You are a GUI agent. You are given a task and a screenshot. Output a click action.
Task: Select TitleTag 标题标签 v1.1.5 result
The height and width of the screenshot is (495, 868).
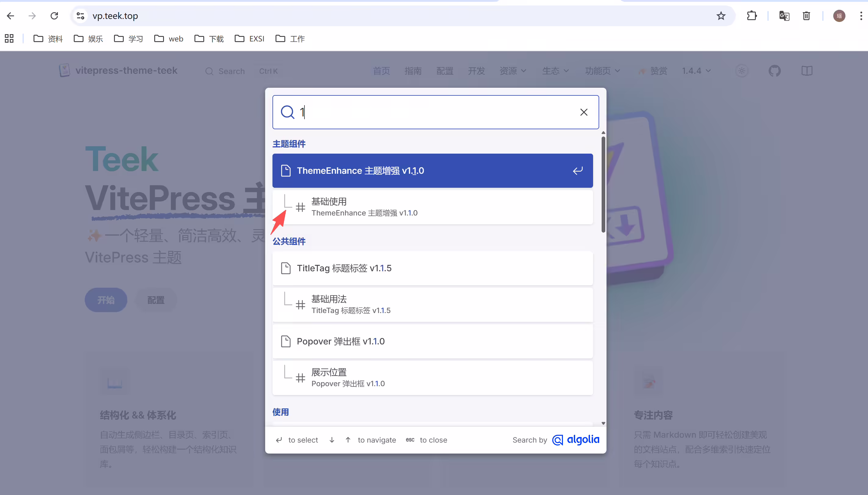click(x=432, y=268)
